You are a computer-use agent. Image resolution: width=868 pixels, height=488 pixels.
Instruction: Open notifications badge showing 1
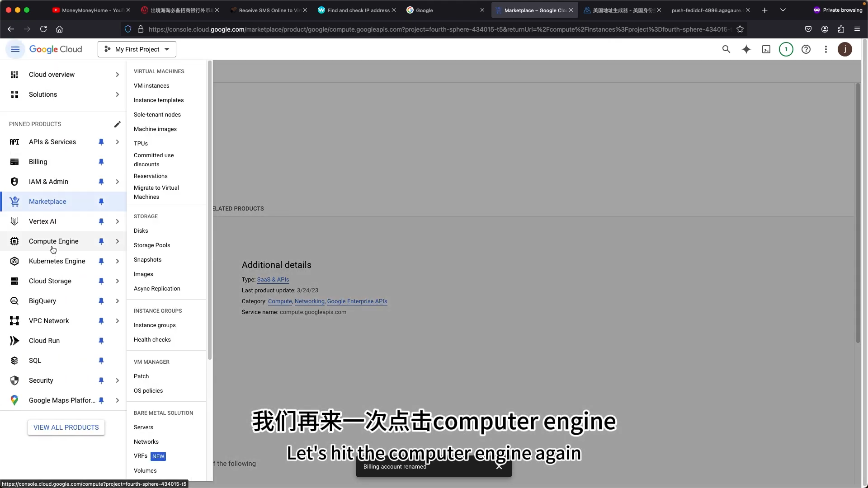786,49
